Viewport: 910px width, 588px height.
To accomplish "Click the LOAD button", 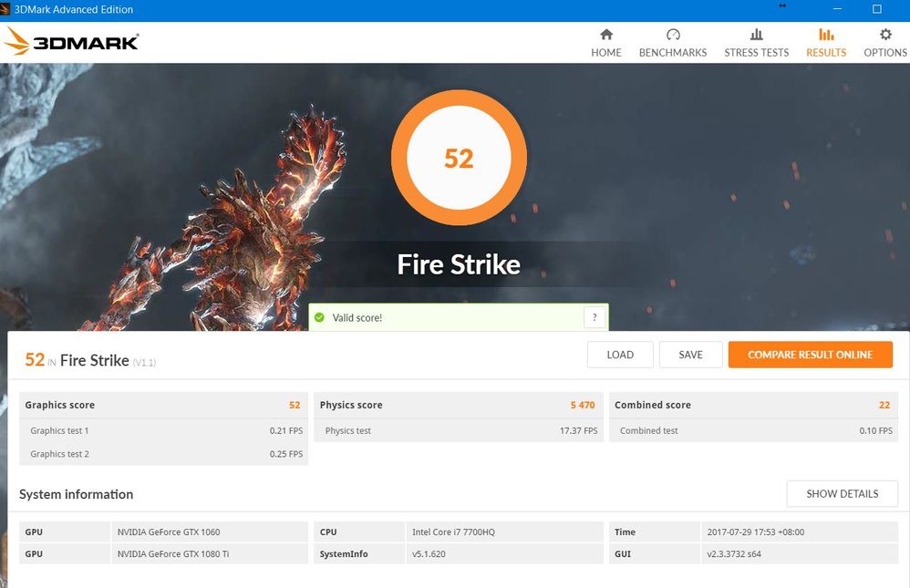I will click(x=620, y=355).
